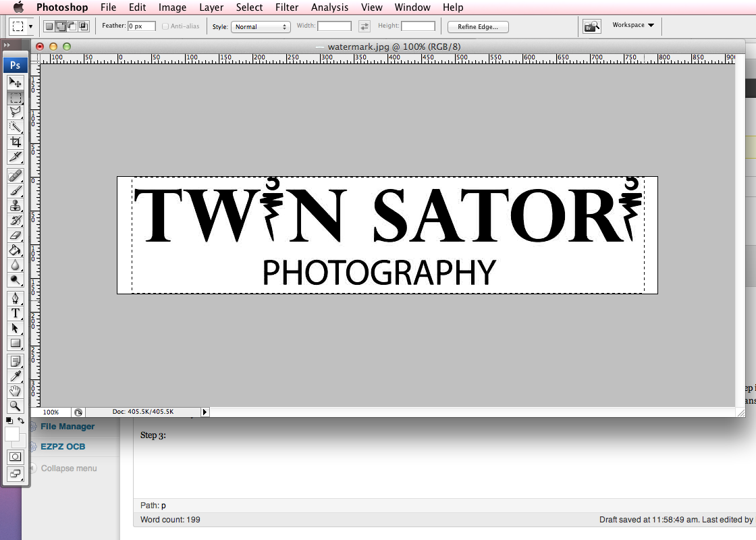756x540 pixels.
Task: Select the Eraser tool
Action: [x=16, y=236]
